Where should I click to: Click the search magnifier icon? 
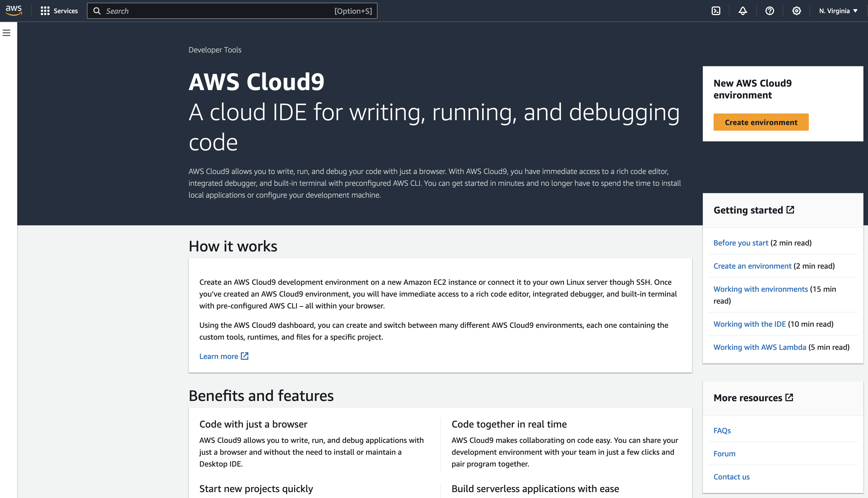[97, 11]
